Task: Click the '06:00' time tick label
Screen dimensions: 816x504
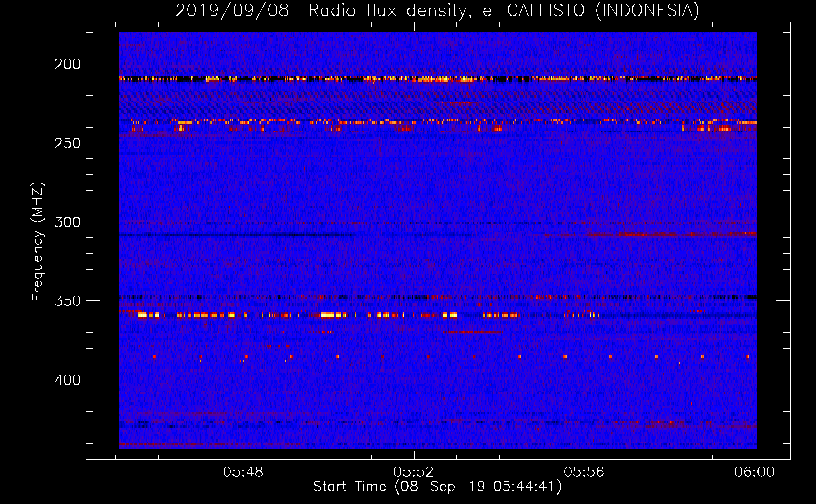Action: [754, 472]
